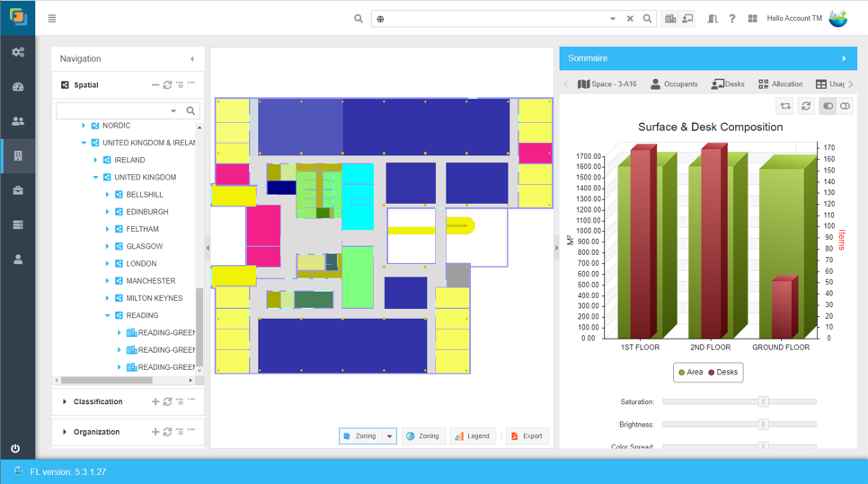Click the Spatial tree search magnifier
Screen dimensions: 868x484
(190, 110)
